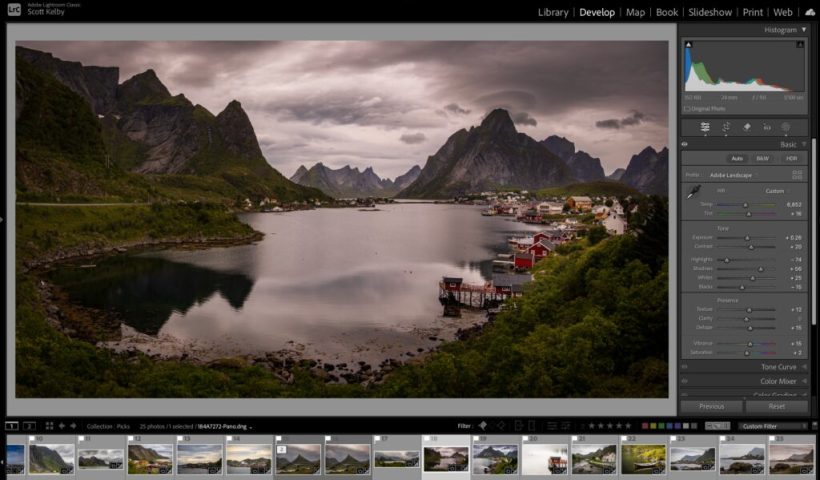Open the Masking tool
The height and width of the screenshot is (480, 820).
pyautogui.click(x=786, y=127)
